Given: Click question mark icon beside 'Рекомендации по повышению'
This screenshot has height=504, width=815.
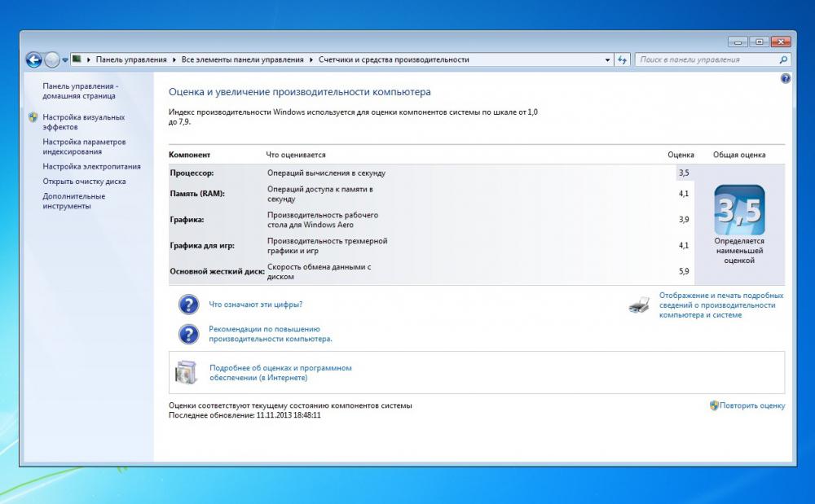Looking at the screenshot, I should (x=188, y=334).
